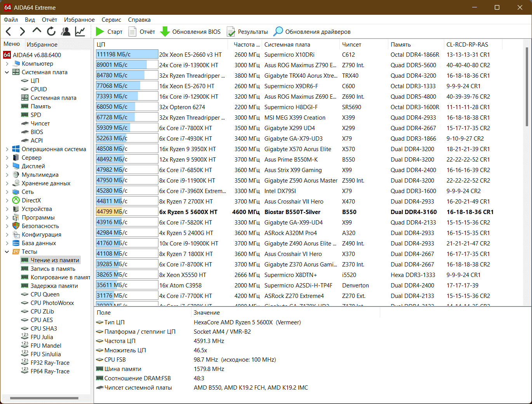
Task: Select the FPU Julia test
Action: coord(42,337)
